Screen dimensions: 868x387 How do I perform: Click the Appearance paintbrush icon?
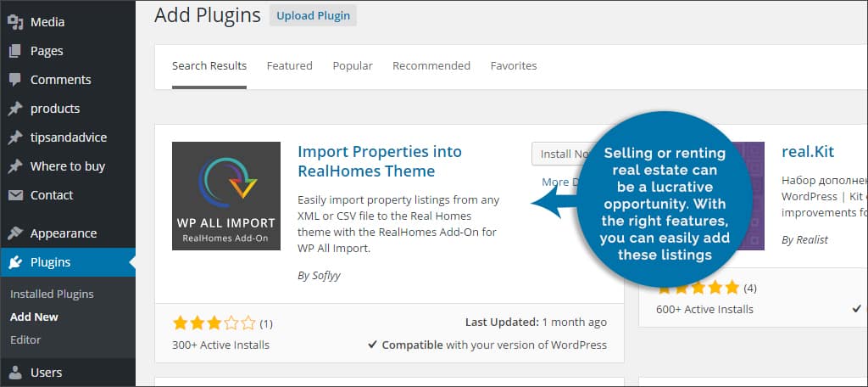[15, 233]
